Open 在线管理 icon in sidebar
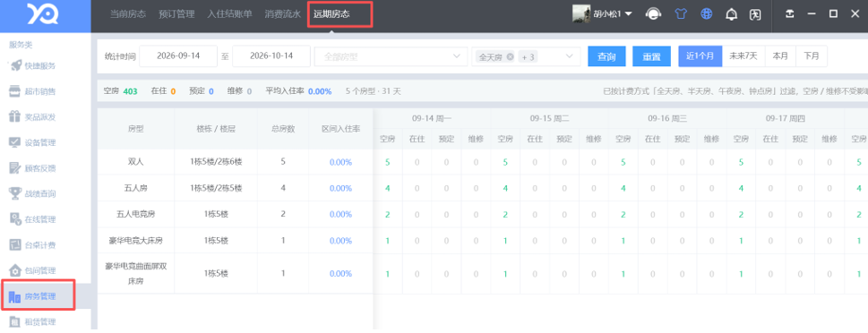This screenshot has height=333, width=868. pos(15,219)
